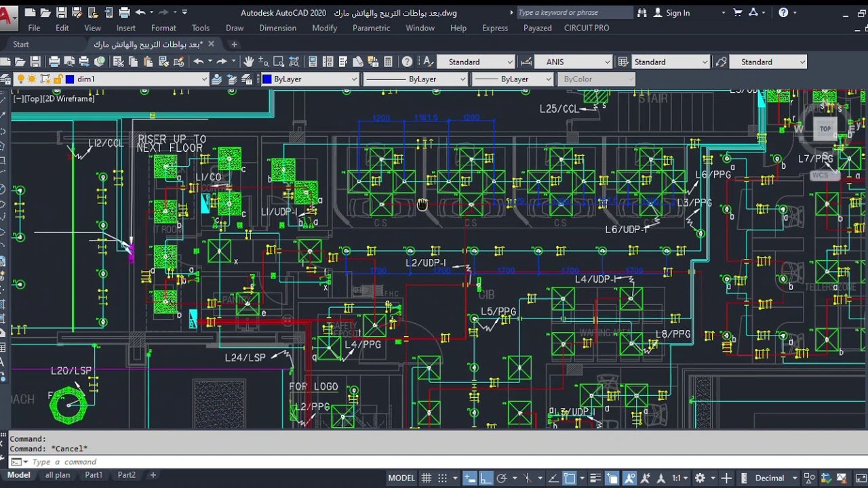Open the Dimension menu

pos(277,28)
